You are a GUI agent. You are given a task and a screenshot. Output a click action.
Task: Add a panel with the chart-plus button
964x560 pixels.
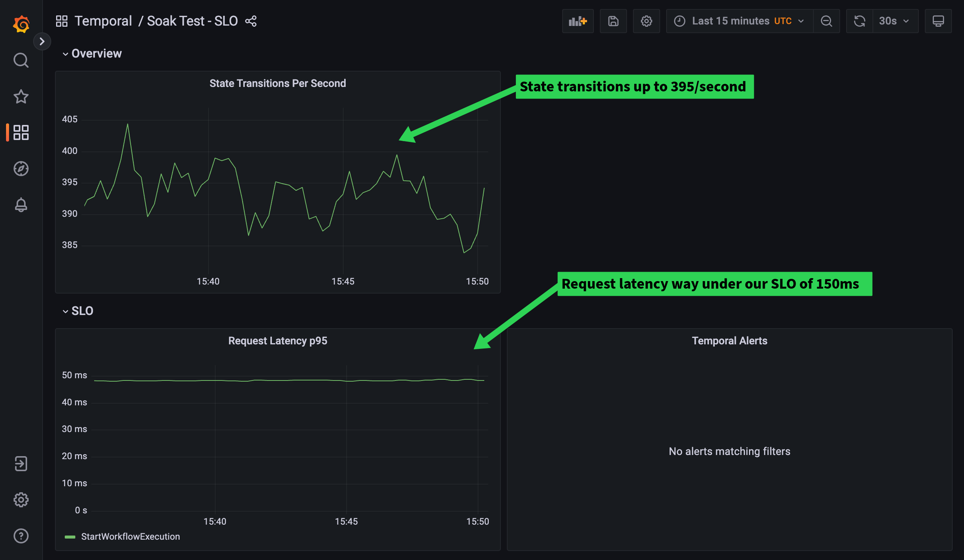tap(578, 21)
